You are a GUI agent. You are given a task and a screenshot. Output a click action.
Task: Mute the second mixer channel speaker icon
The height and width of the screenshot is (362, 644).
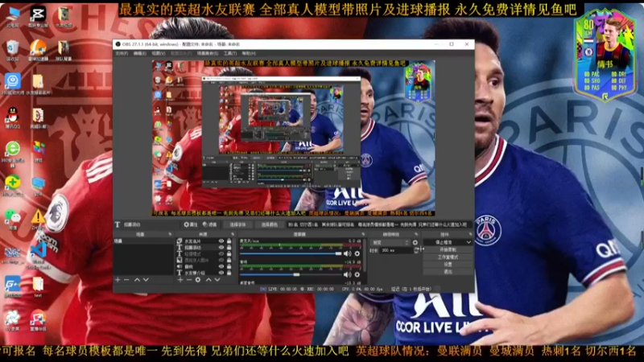[347, 274]
